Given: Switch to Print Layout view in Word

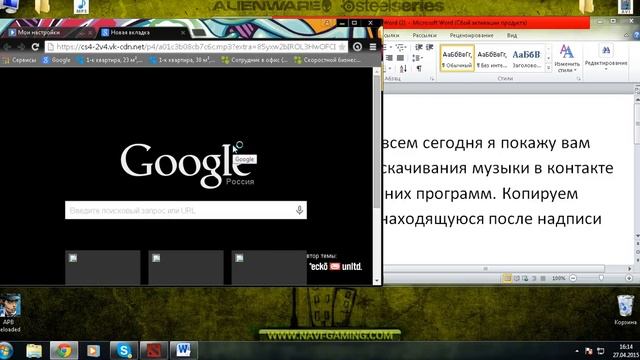Looking at the screenshot, I should 507,278.
